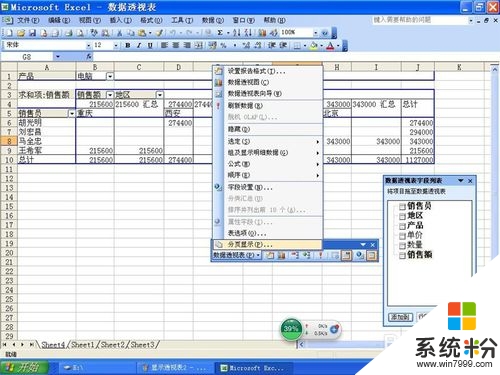Image resolution: width=500 pixels, height=375 pixels.
Task: Click the Print icon in toolbar
Action: pos(69,33)
